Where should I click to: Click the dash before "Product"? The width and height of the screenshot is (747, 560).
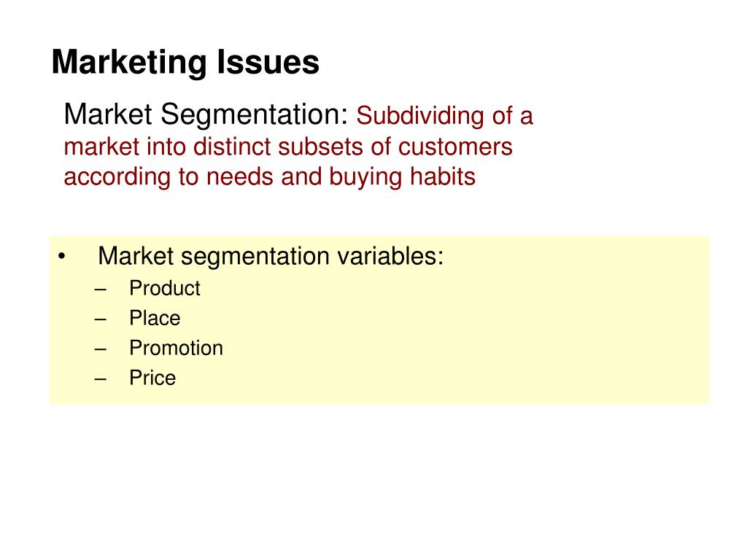tap(100, 289)
